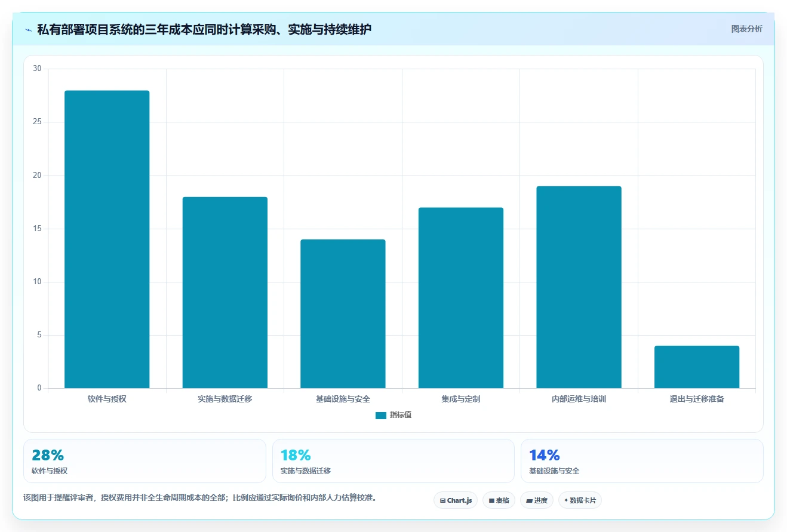The width and height of the screenshot is (787, 532).
Task: Click the y-axis value 25
Action: (37, 122)
